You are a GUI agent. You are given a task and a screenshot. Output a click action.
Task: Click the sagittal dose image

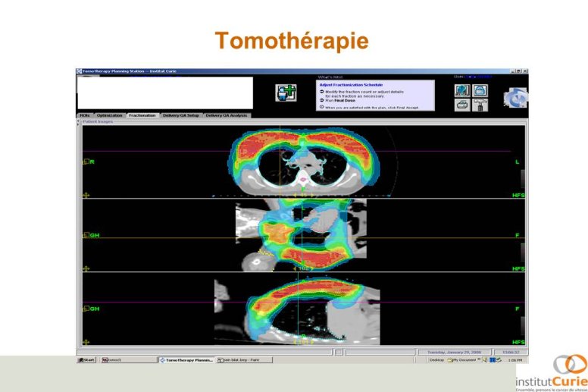pyautogui.click(x=297, y=312)
